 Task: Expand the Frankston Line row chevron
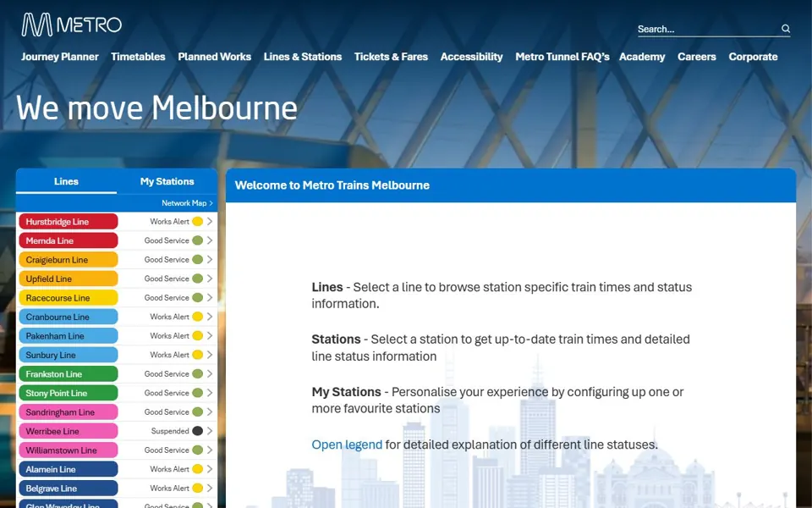[210, 373]
